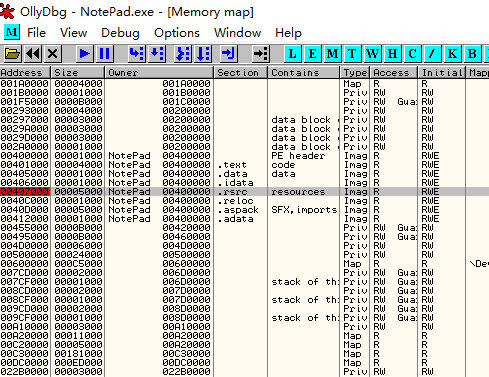Click address 00500000 row
This screenshot has width=489, height=377.
coord(24,255)
